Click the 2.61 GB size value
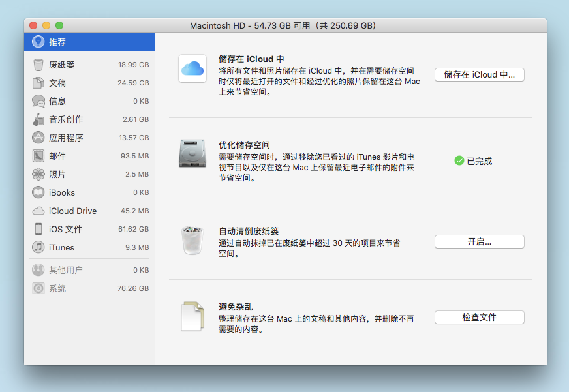This screenshot has height=392, width=569. 136,119
